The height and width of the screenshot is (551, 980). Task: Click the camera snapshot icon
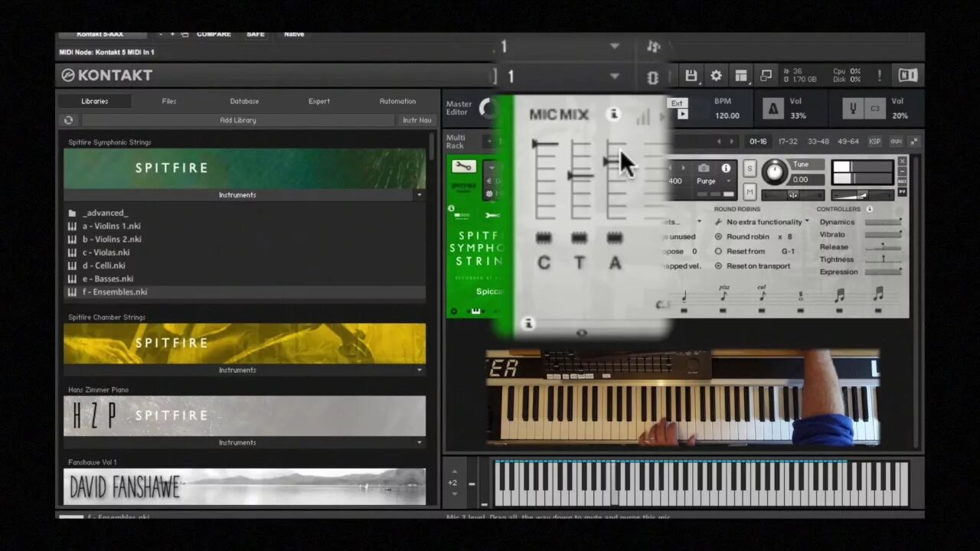point(704,168)
